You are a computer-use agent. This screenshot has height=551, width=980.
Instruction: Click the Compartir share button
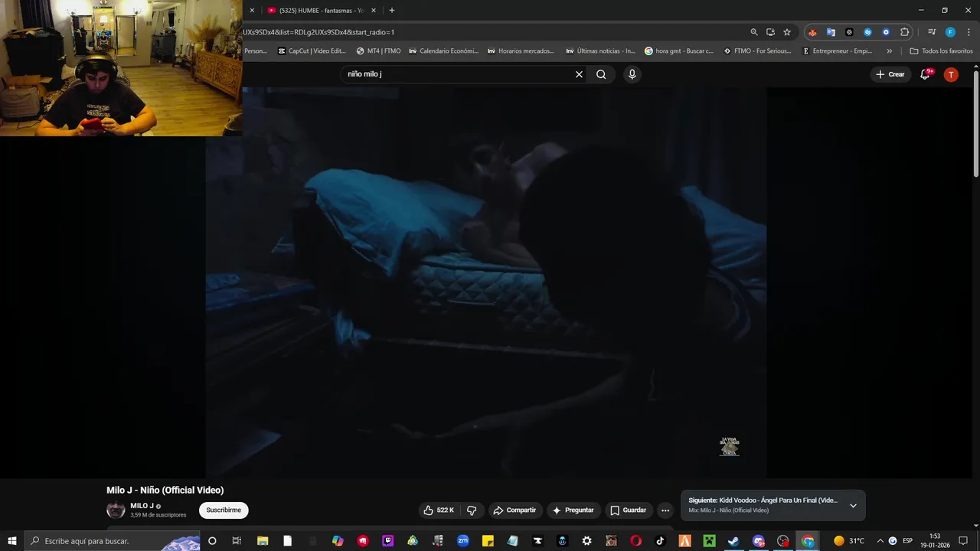[514, 510]
